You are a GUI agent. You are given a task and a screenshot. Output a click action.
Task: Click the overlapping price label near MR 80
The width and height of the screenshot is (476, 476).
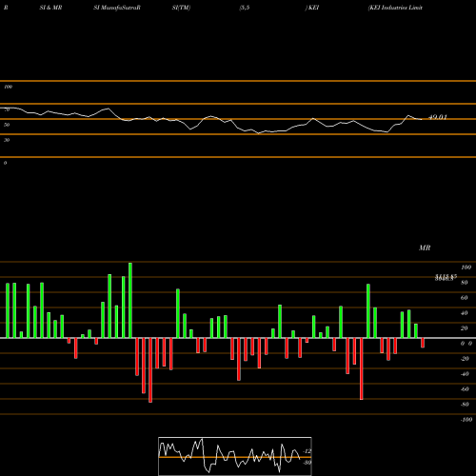[x=446, y=278]
